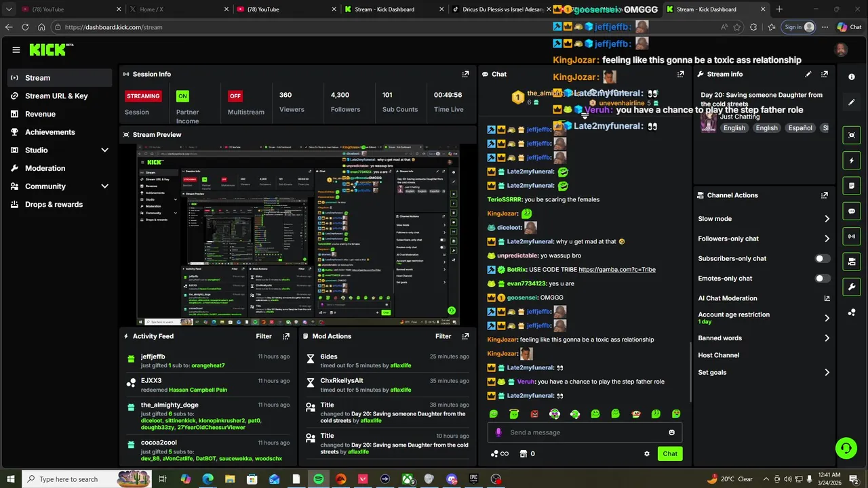Click the green headset support button
Screen dimensions: 868x488
click(846, 448)
